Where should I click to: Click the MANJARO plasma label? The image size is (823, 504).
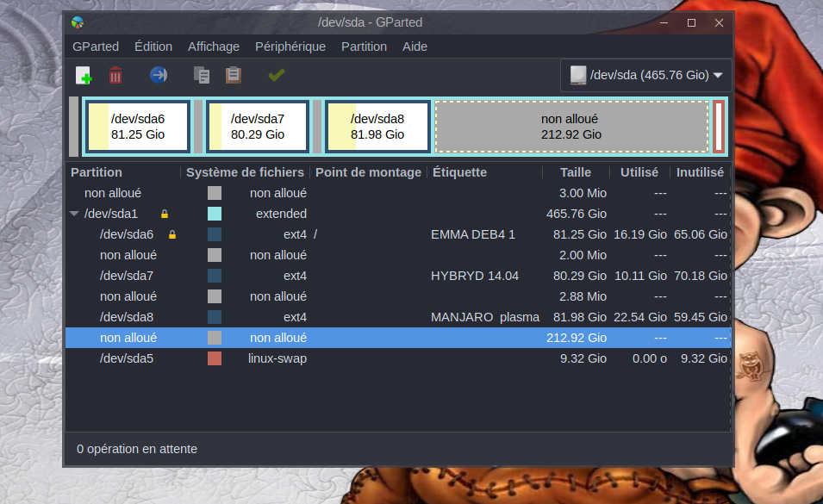485,317
